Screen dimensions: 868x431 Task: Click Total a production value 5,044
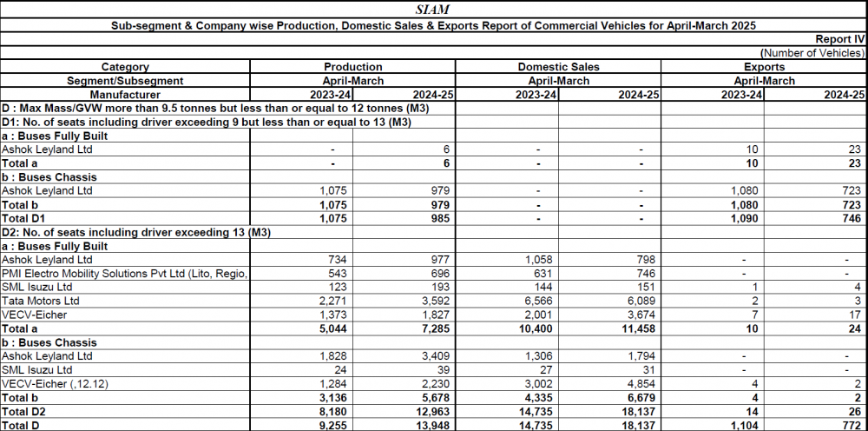tap(333, 328)
